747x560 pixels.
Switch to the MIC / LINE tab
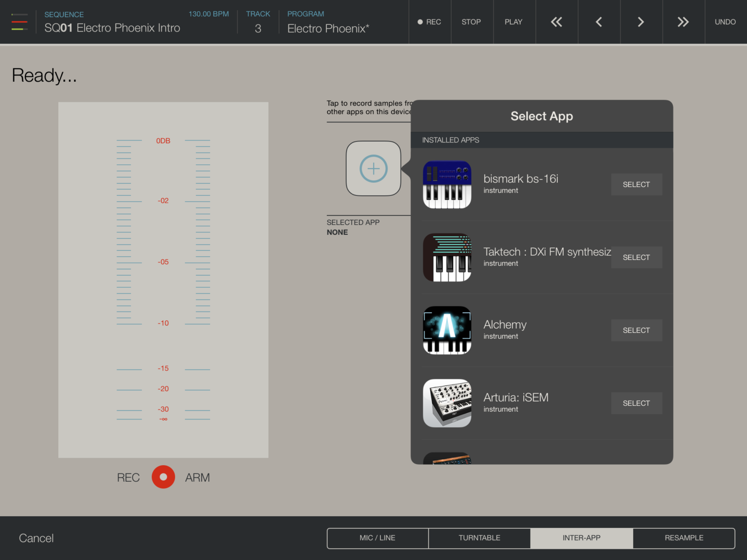coord(377,538)
